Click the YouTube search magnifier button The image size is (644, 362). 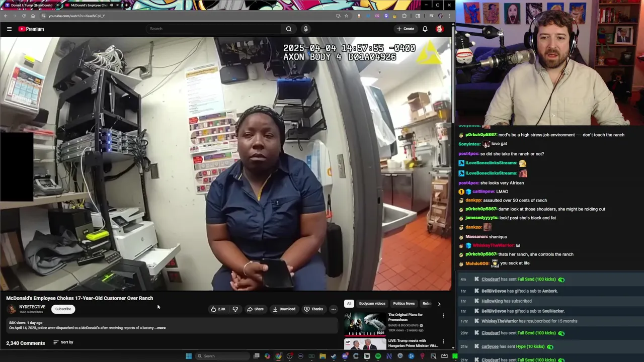(x=289, y=29)
